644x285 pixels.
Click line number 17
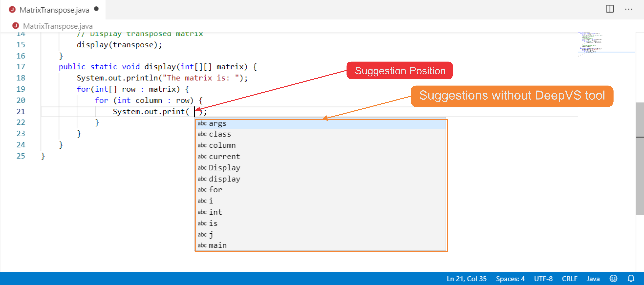[x=21, y=67]
